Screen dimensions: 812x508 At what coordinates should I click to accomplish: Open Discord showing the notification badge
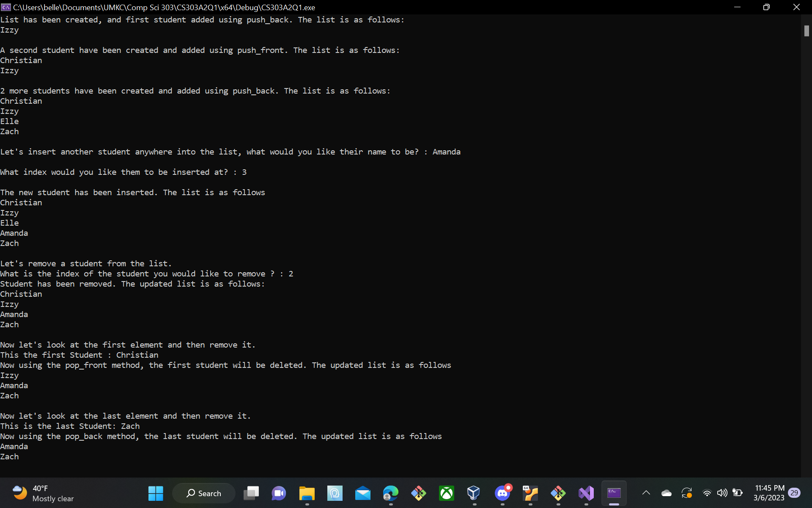tap(503, 493)
